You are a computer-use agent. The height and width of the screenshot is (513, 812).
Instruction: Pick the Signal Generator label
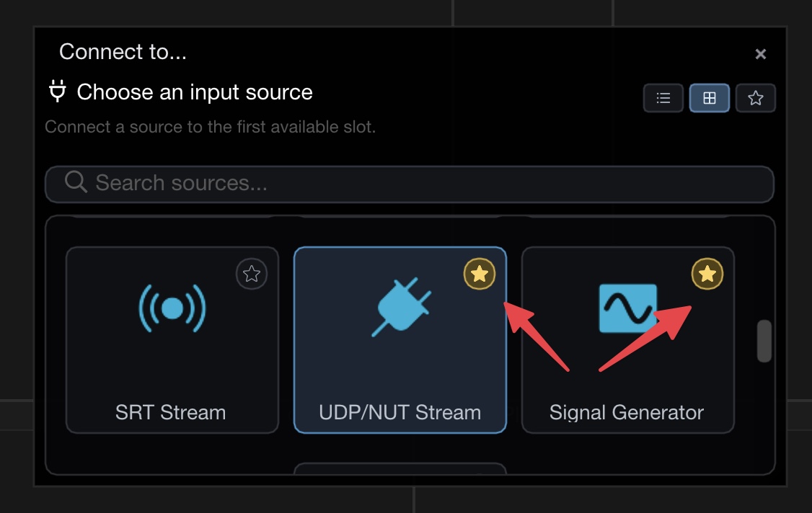coord(627,413)
